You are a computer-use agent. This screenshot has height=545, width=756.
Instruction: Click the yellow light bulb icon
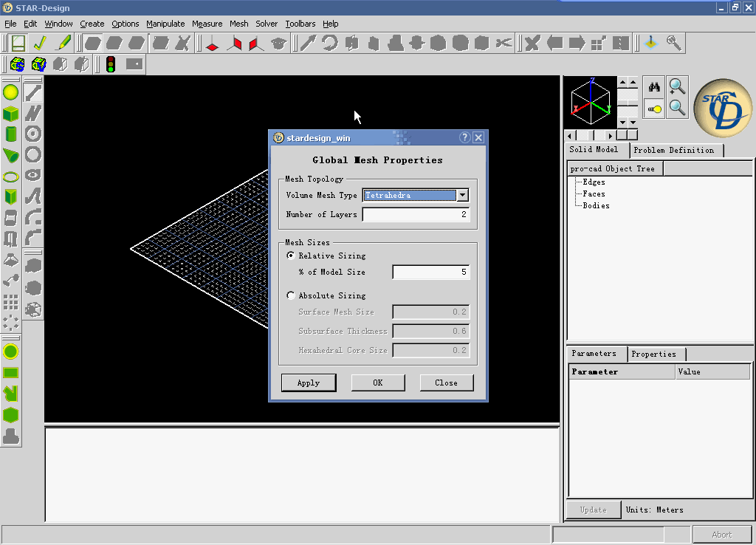pyautogui.click(x=654, y=109)
